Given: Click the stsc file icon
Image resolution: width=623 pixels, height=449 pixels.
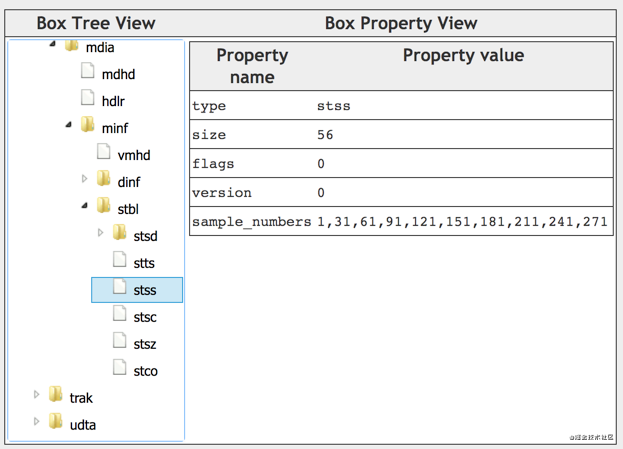Looking at the screenshot, I should coord(119,313).
